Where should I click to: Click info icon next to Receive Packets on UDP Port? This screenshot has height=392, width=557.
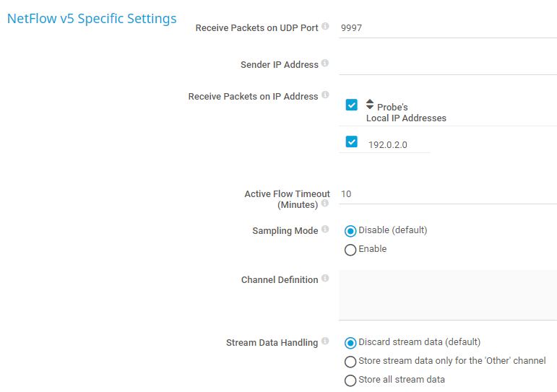325,27
